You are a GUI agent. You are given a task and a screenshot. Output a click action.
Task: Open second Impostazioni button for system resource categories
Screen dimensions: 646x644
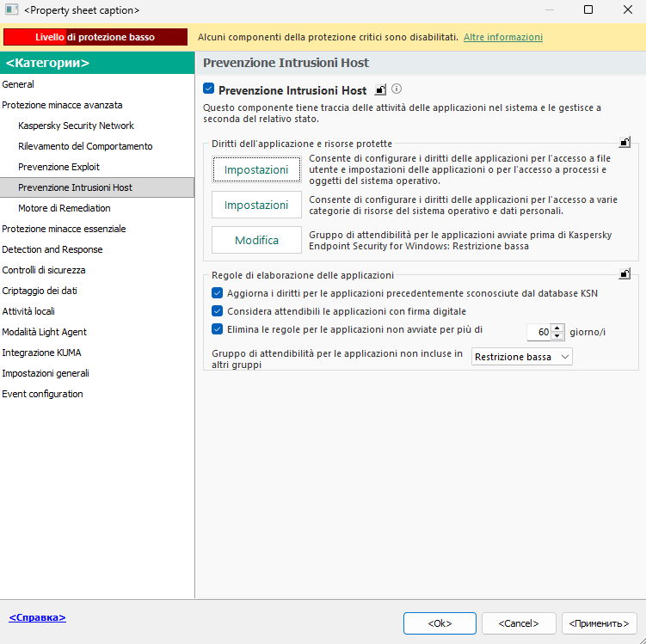[x=256, y=205]
